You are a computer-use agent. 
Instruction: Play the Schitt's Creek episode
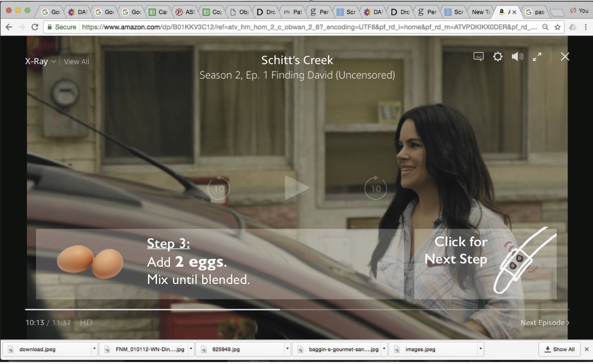tap(297, 188)
